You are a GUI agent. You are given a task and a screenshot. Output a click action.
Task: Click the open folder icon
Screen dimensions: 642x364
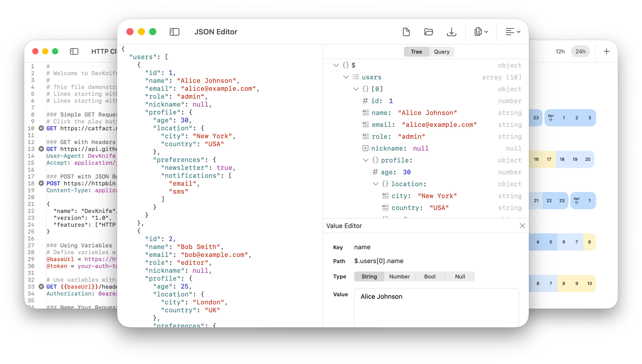tap(429, 32)
